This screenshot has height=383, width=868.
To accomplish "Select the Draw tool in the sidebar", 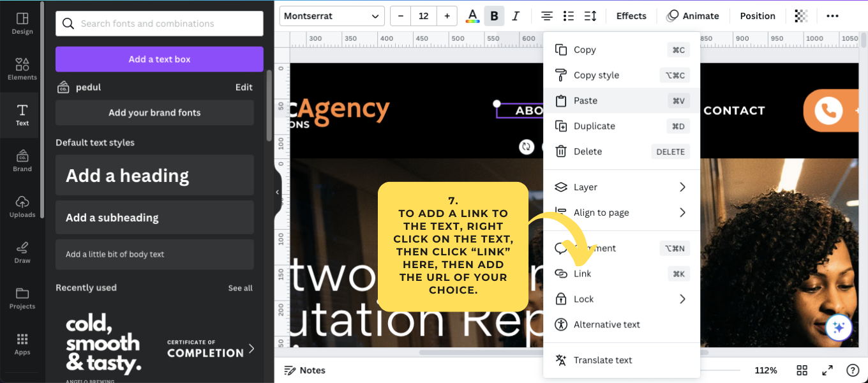I will pos(22,252).
